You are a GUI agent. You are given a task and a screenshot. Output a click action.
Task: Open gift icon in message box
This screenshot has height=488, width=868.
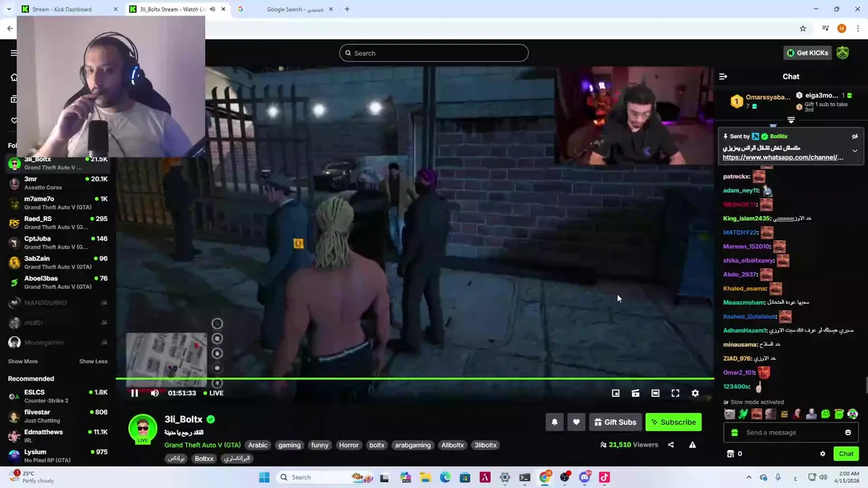[735, 432]
